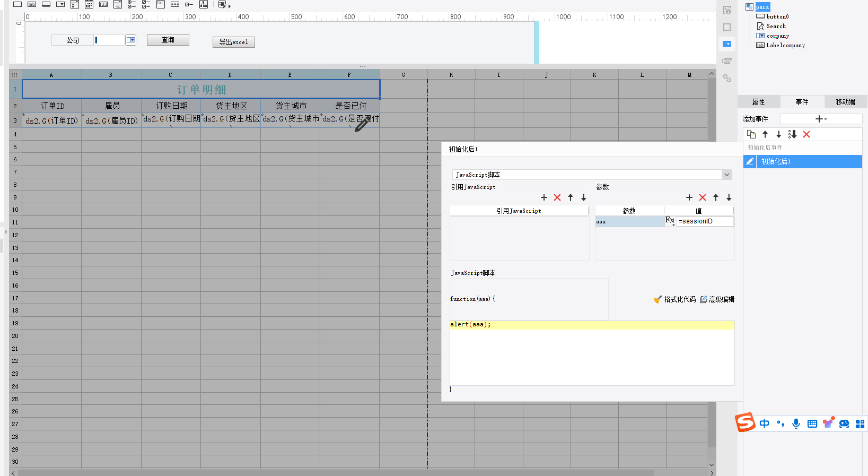Add a new parameter with plus icon

689,197
